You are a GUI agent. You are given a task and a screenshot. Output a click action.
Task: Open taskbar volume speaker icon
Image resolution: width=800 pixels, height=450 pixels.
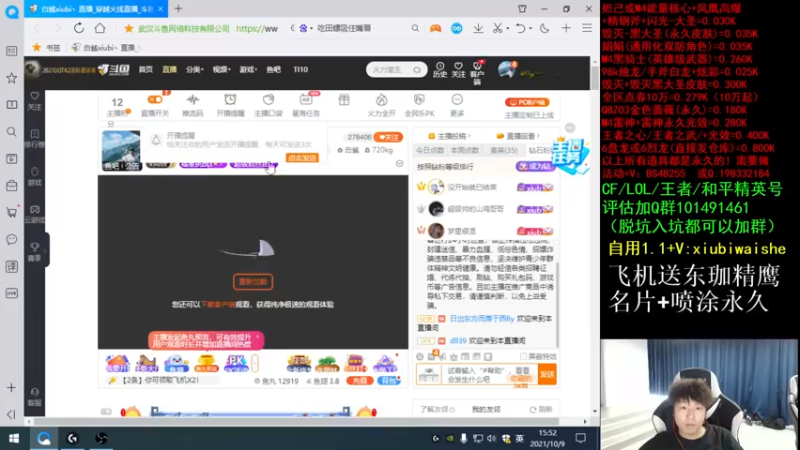coord(491,438)
